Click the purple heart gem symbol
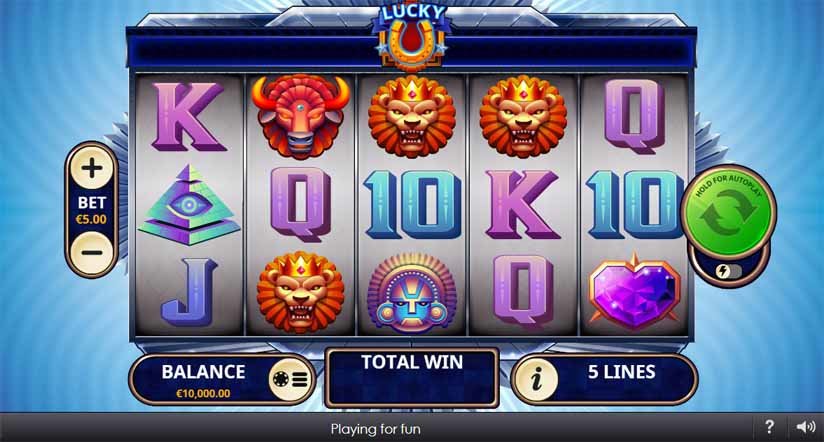The image size is (824, 442). pos(634,291)
